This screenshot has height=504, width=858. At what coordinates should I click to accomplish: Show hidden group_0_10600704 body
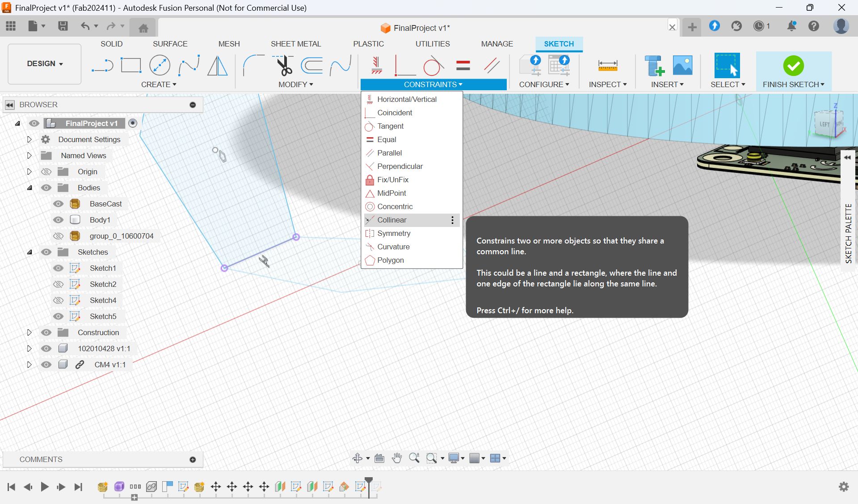pos(58,236)
